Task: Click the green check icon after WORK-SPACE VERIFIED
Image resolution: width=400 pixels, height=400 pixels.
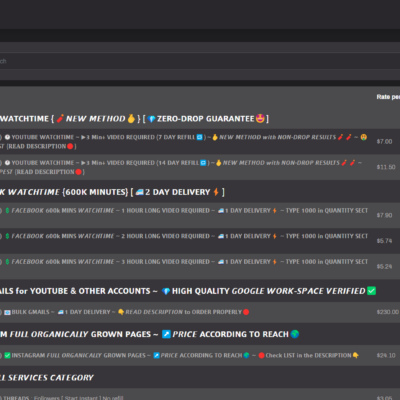Action: (x=371, y=291)
